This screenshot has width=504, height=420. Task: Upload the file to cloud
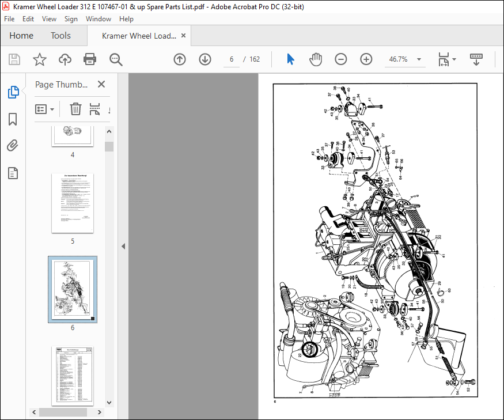coord(65,59)
